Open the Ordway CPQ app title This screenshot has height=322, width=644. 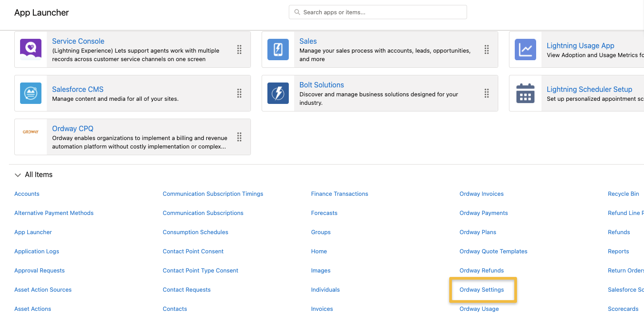pos(73,128)
